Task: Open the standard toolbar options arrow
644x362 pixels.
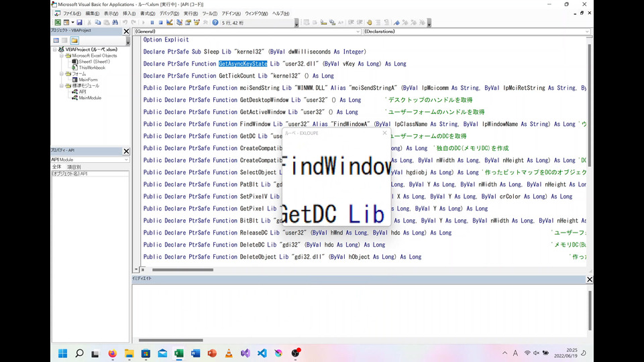Action: pos(296,23)
